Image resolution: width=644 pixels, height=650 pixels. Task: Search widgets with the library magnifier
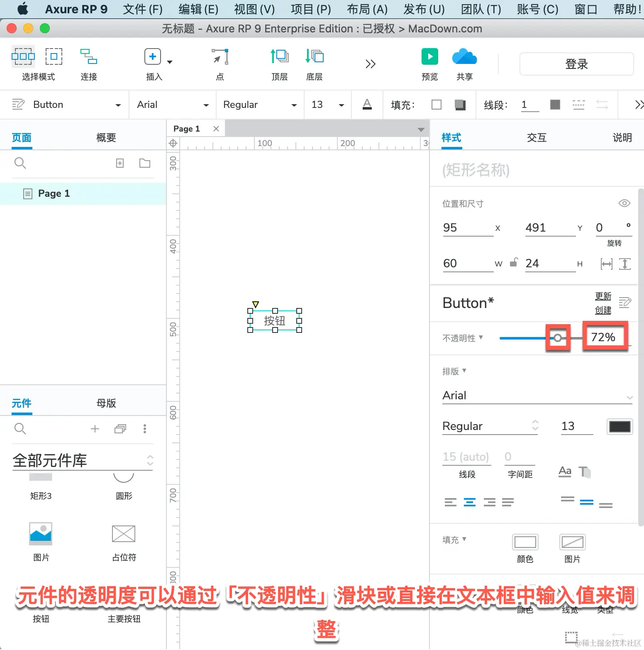tap(20, 429)
